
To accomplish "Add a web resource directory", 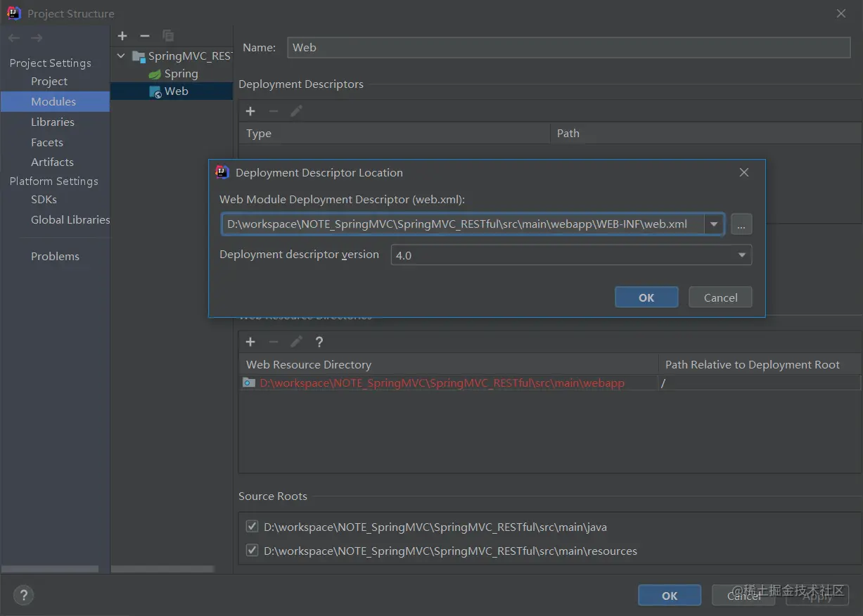I will click(x=250, y=342).
